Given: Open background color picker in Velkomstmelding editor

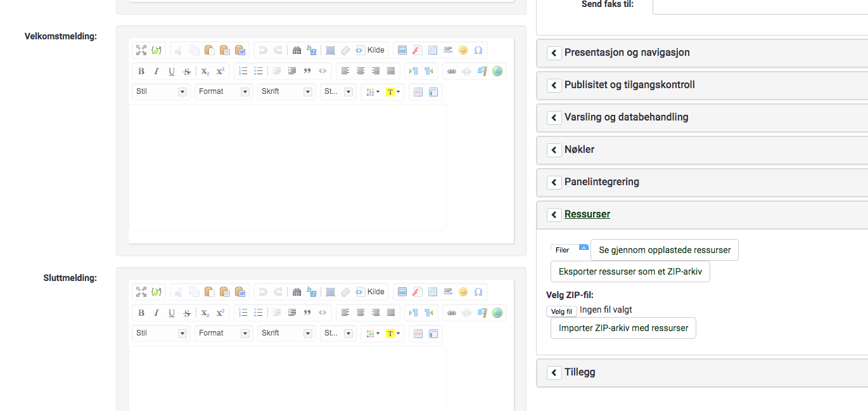Looking at the screenshot, I should pyautogui.click(x=393, y=92).
